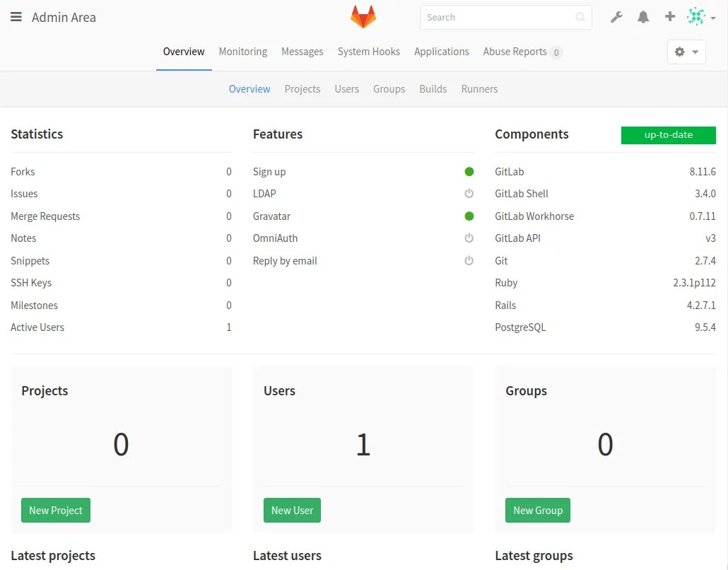Click the Notes statistic label
Viewport: 728px width, 570px height.
pos(23,238)
